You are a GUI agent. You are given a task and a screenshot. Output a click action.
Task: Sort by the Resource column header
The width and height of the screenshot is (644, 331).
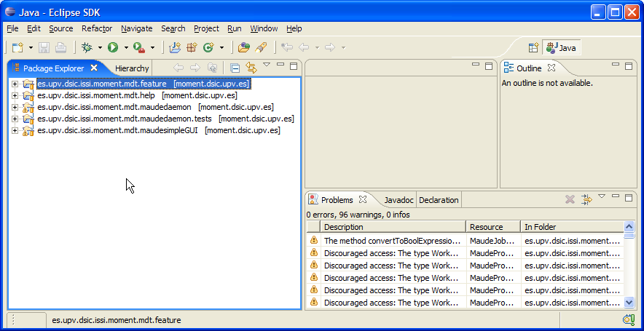493,227
